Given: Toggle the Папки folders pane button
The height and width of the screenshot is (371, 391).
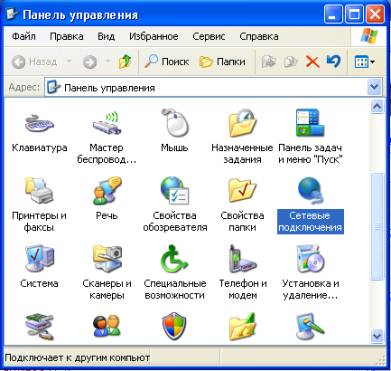Looking at the screenshot, I should pyautogui.click(x=222, y=62).
